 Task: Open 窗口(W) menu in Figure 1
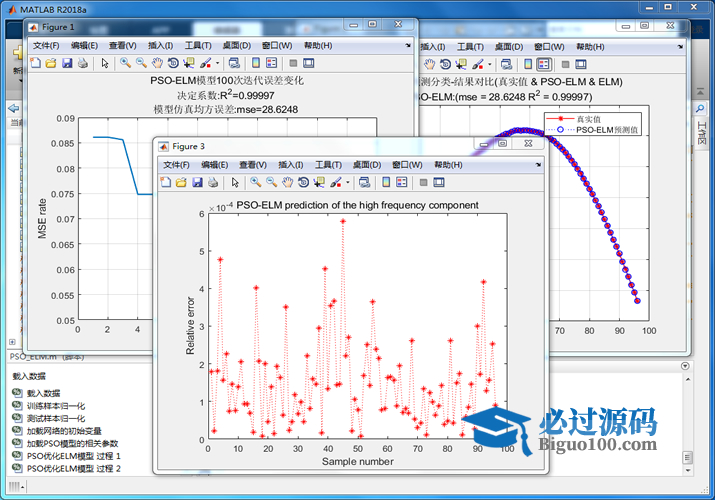tap(277, 46)
